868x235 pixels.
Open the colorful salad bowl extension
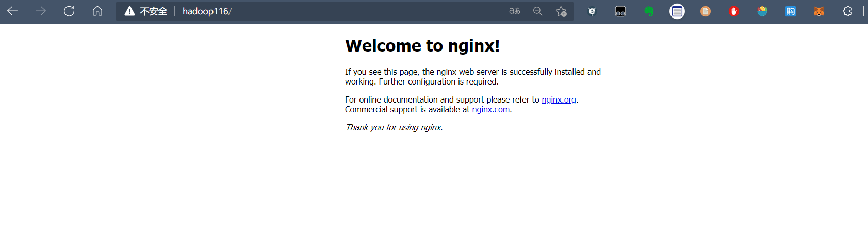point(762,11)
